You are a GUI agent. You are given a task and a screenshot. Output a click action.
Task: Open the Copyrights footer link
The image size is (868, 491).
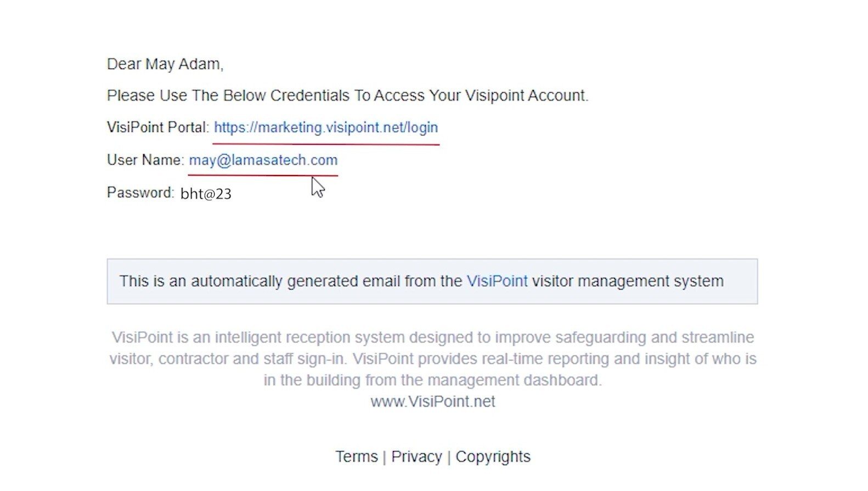(x=493, y=457)
